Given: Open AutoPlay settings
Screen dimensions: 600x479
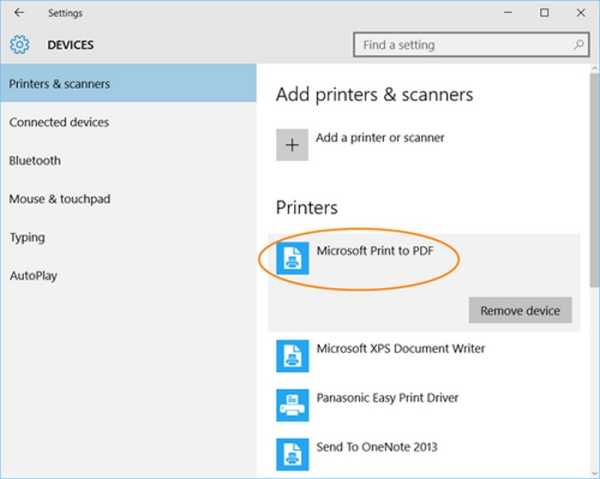Looking at the screenshot, I should (32, 275).
